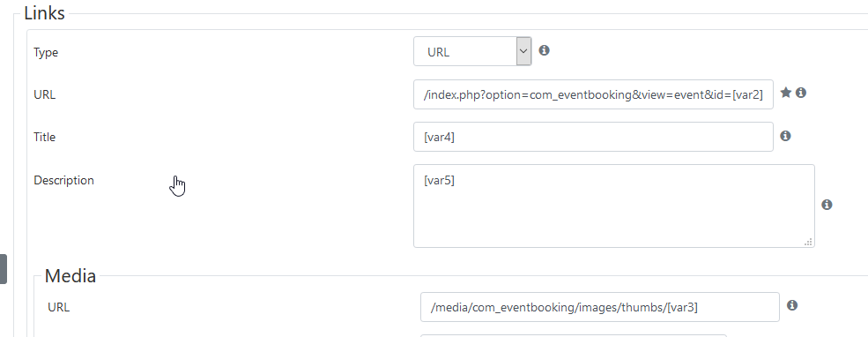
Task: Click the info icon beside Type dropdown
Action: pyautogui.click(x=545, y=50)
